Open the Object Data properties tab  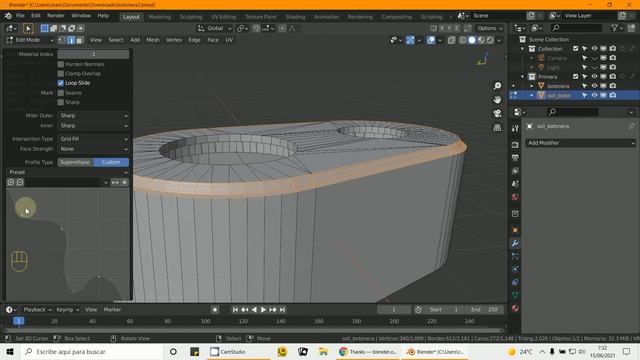click(x=515, y=295)
